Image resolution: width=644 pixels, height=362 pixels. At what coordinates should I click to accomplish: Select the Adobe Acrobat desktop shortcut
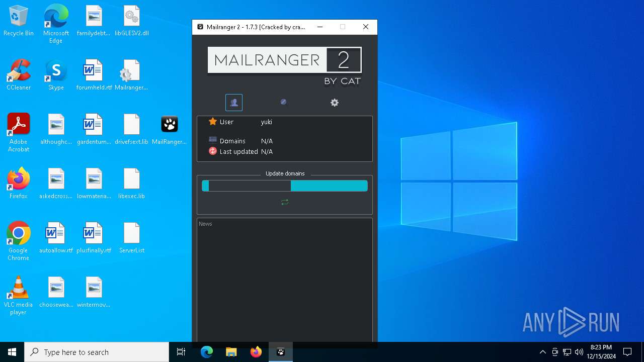(19, 133)
